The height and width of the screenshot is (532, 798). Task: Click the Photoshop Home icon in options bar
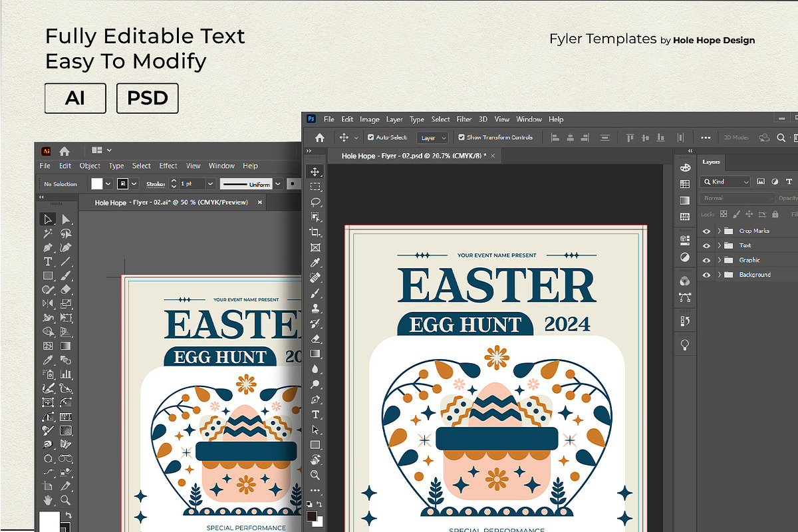(319, 138)
